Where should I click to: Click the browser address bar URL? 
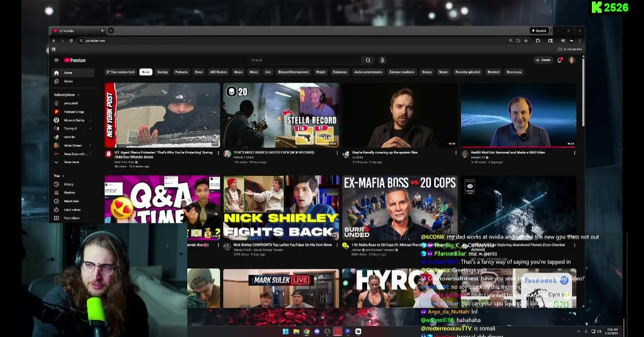95,41
